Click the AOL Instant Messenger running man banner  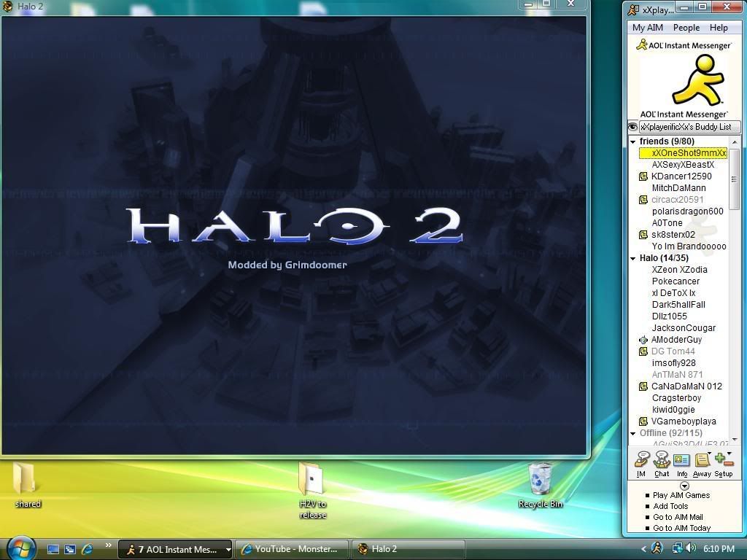684,79
